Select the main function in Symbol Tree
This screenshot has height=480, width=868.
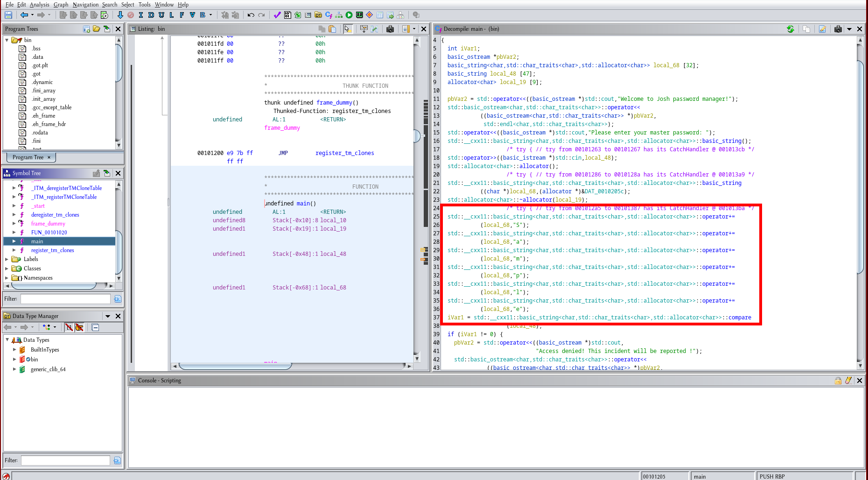point(37,241)
